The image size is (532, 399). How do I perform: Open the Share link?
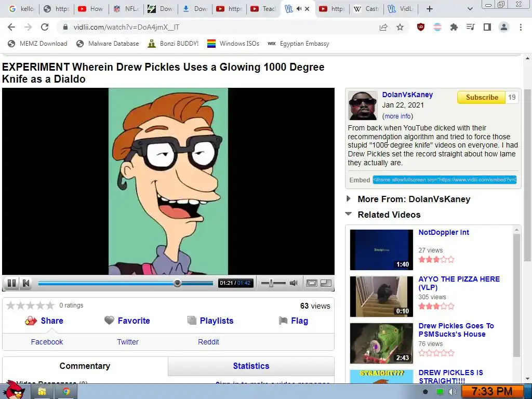click(52, 321)
